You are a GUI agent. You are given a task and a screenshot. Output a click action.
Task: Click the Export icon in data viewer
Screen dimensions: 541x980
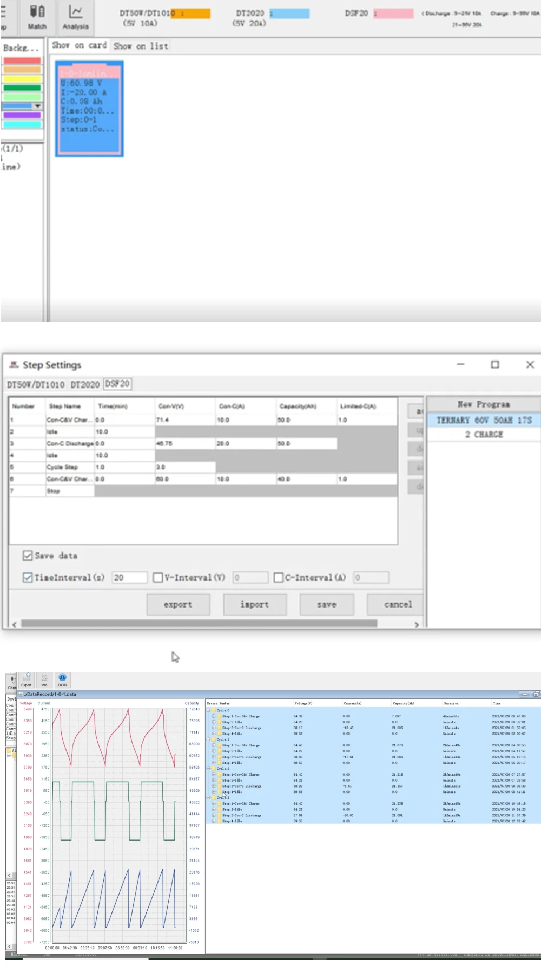27,680
